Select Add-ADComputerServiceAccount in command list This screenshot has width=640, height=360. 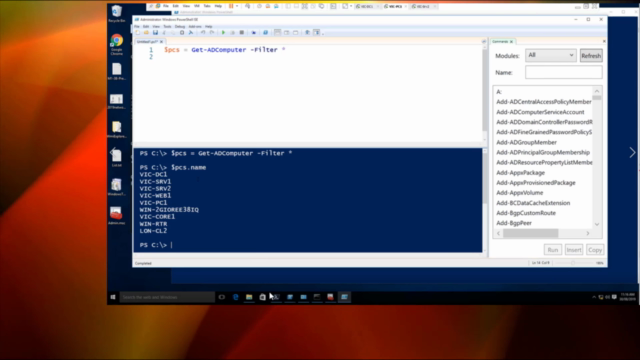coord(540,112)
